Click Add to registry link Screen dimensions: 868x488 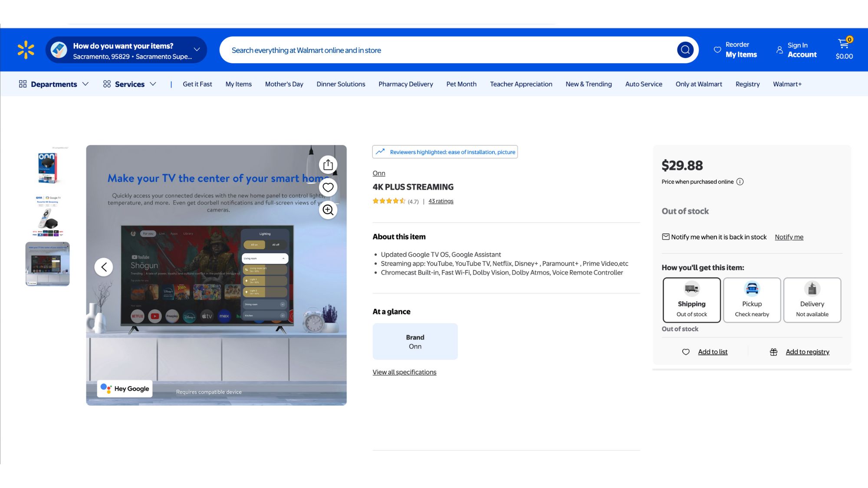[808, 352]
